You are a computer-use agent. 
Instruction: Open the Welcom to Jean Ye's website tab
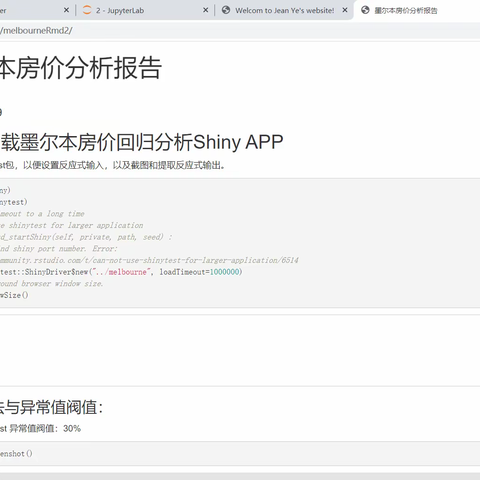[284, 10]
